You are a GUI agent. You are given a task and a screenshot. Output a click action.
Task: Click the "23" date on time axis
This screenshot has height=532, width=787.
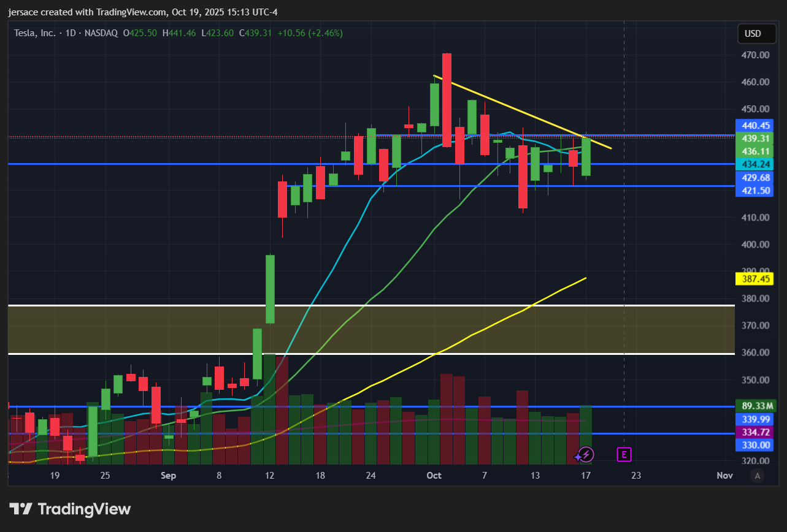click(x=635, y=476)
